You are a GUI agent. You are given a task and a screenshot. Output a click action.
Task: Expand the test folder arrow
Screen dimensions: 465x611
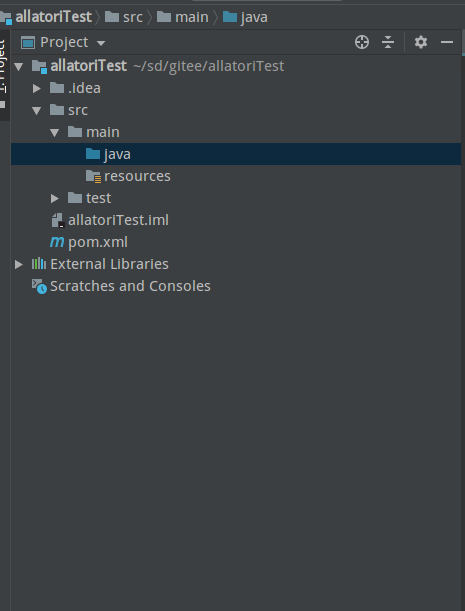click(x=55, y=198)
